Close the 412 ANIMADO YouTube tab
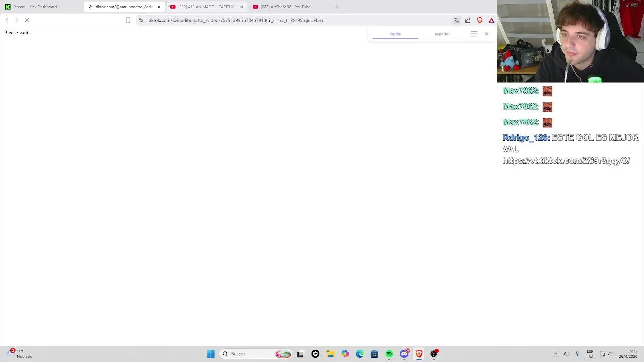This screenshot has height=362, width=644. [242, 7]
